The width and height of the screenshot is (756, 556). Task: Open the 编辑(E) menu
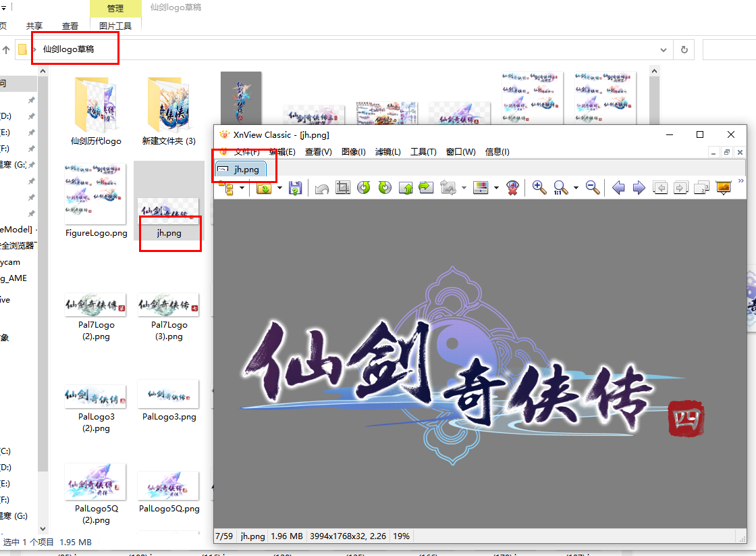click(283, 152)
